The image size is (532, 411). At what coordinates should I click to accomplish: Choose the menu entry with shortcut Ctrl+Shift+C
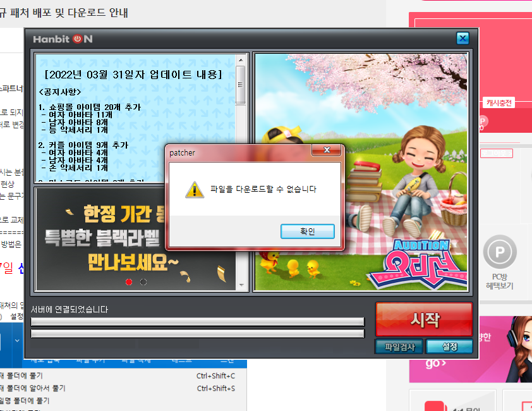(x=118, y=376)
